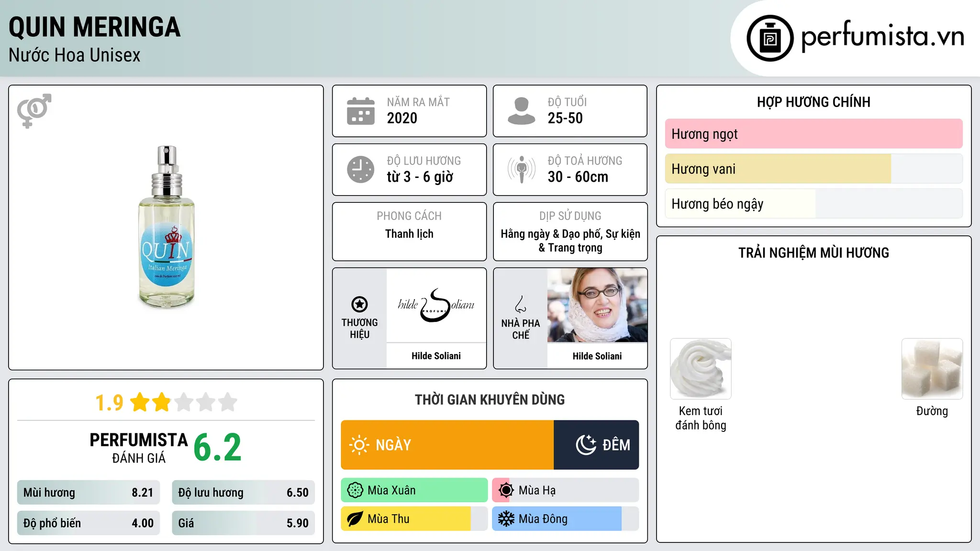Click the nose icon above Nhà pha chế
The height and width of the screenshot is (551, 980).
point(521,304)
